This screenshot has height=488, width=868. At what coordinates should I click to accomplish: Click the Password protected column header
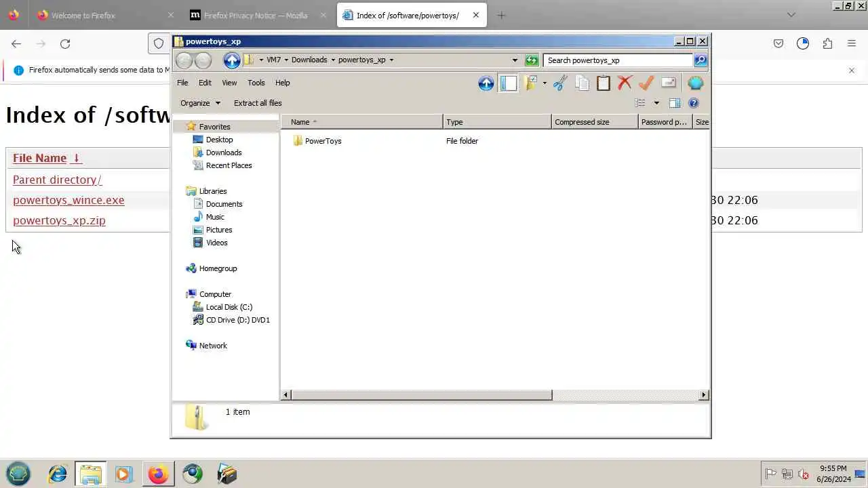[665, 122]
